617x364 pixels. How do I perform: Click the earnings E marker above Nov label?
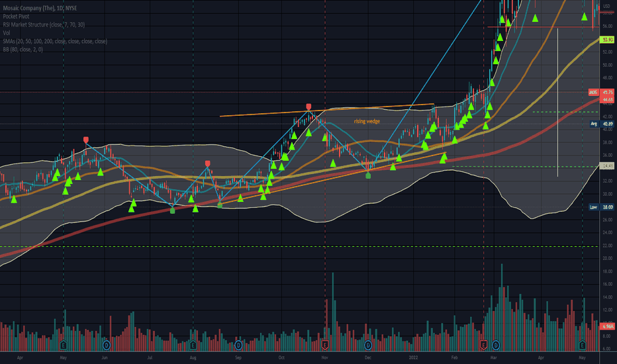325,345
